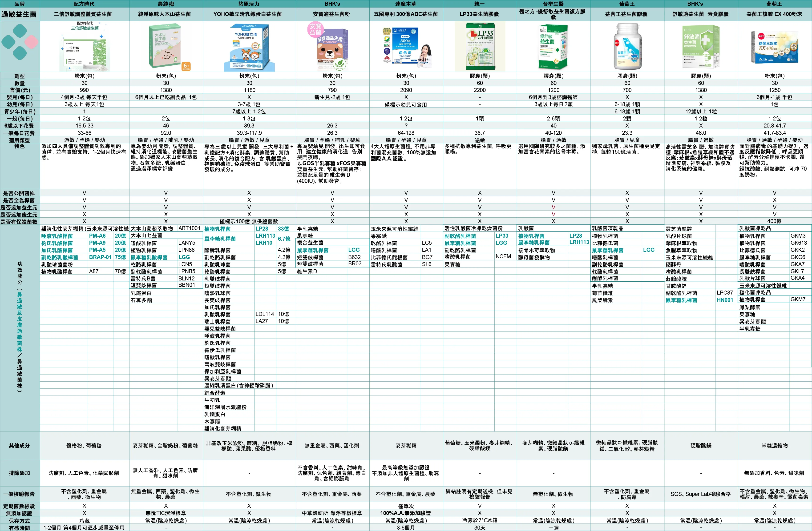The height and width of the screenshot is (531, 812).
Task: Select the 售價(元) row label
Action: (x=20, y=90)
